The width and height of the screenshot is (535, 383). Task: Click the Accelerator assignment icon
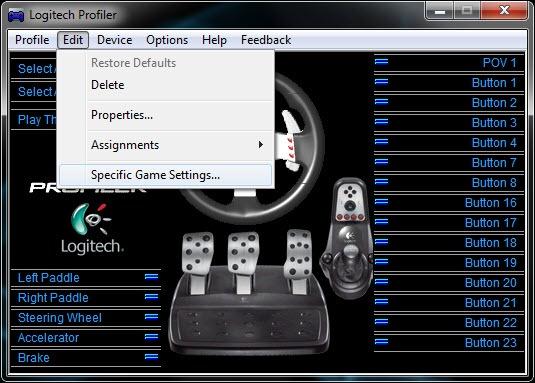coord(151,337)
